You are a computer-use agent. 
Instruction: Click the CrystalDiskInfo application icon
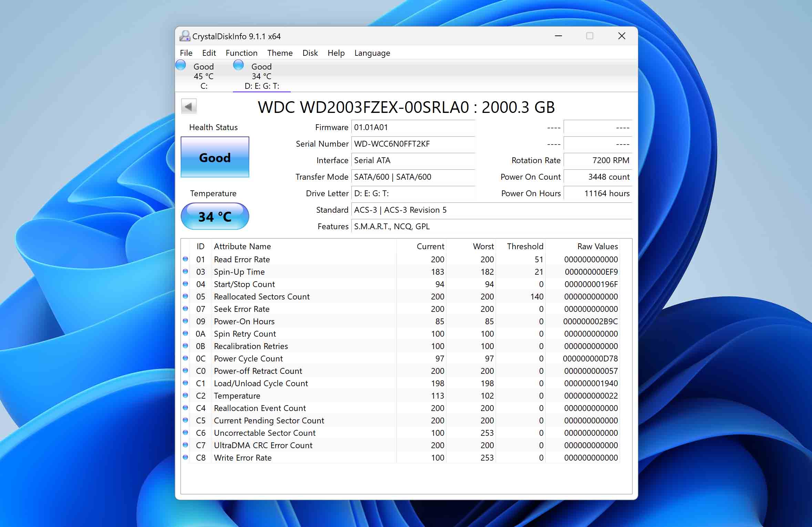point(184,36)
